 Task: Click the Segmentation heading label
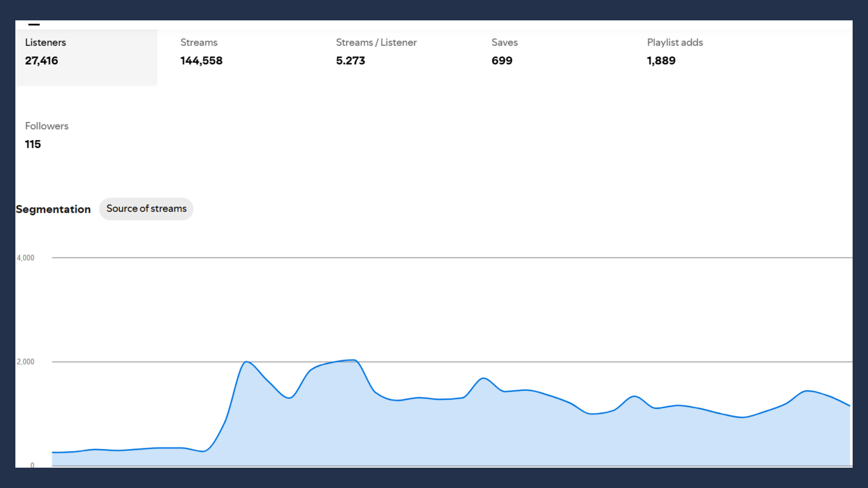tap(53, 209)
